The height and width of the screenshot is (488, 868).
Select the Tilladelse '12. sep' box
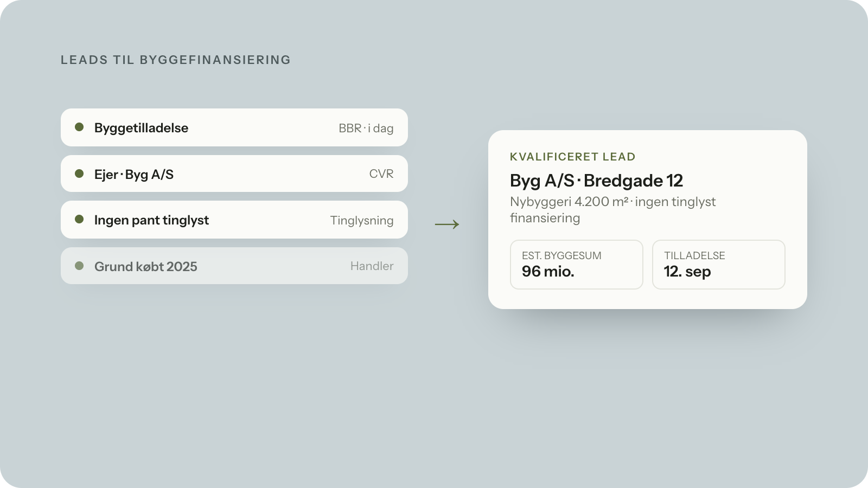tap(719, 265)
